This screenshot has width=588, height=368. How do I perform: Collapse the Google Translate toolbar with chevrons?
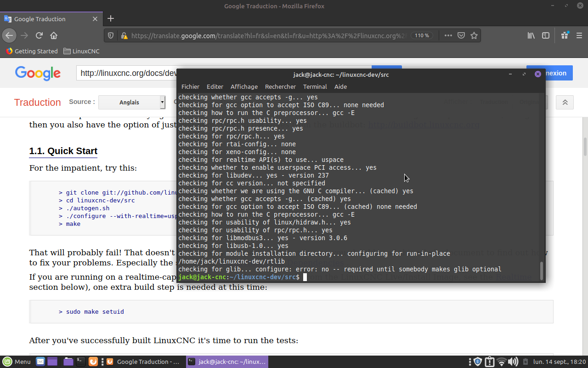click(565, 102)
